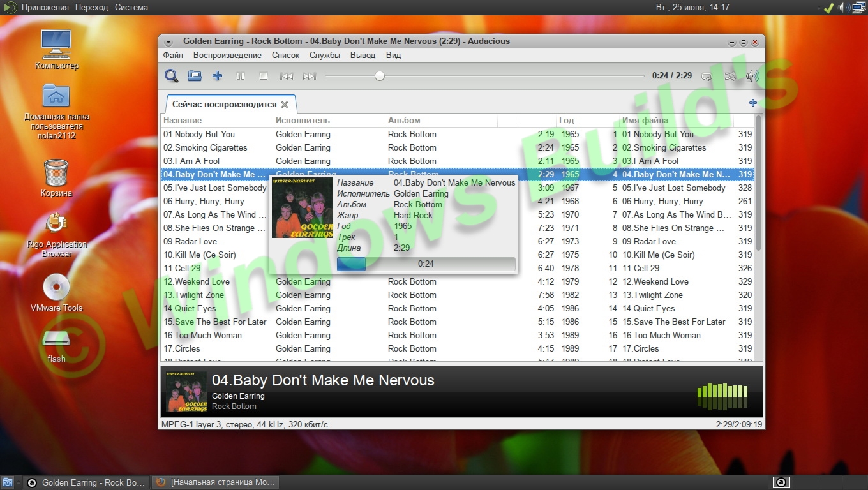The height and width of the screenshot is (490, 868).
Task: Switch to Golden Earring taskbar window button
Action: click(87, 482)
